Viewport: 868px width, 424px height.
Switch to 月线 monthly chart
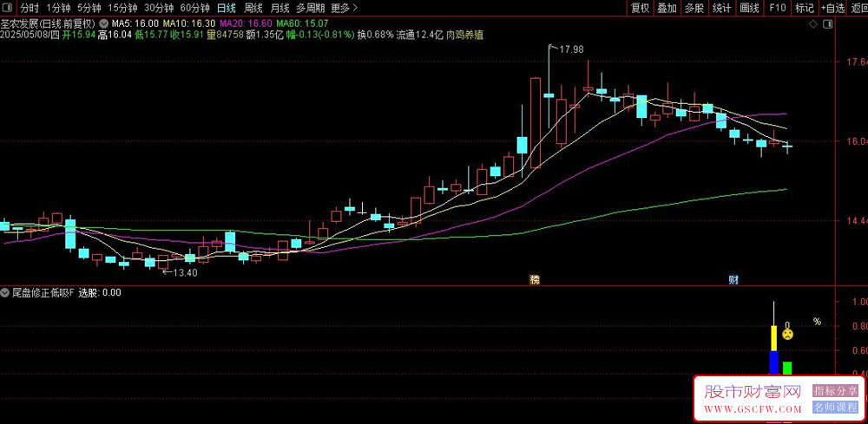pos(279,8)
